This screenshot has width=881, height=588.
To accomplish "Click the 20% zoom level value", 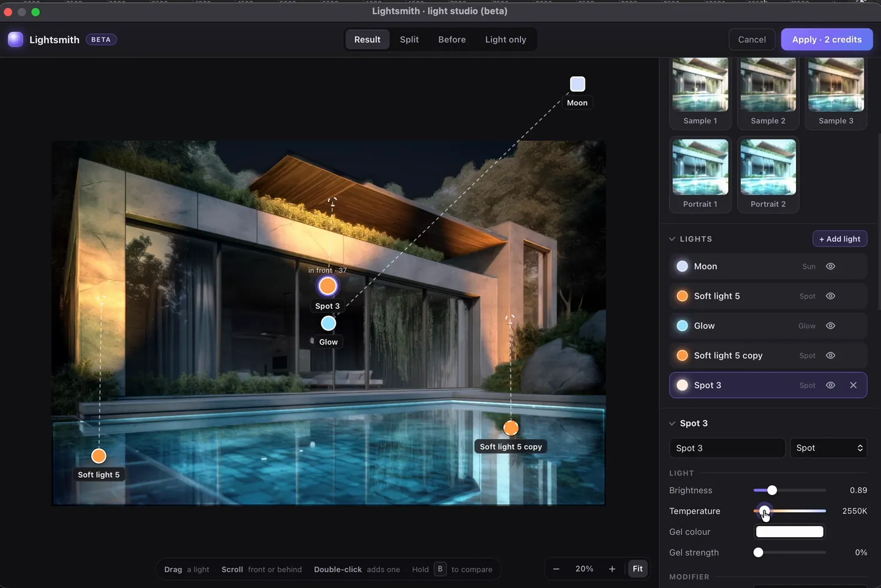I will click(x=584, y=569).
